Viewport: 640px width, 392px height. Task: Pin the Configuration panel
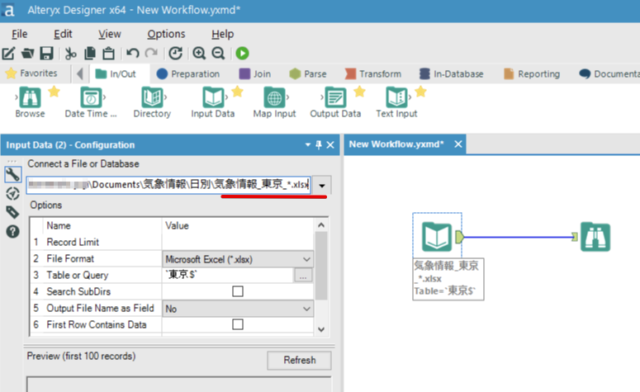319,145
